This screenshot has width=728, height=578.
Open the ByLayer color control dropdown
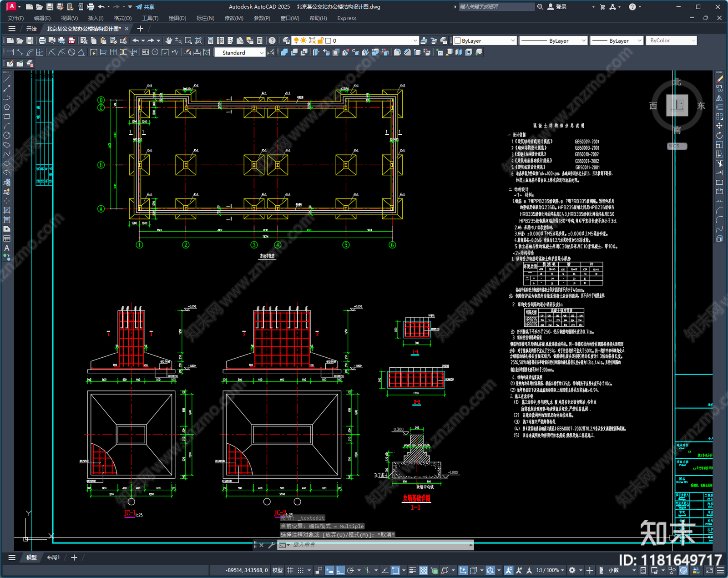tap(485, 41)
